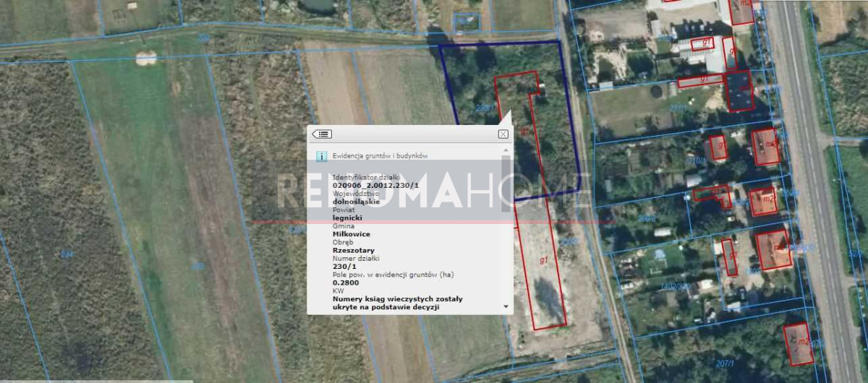Click the popup scrollbar's down arrow
868x383 pixels.
tap(505, 307)
